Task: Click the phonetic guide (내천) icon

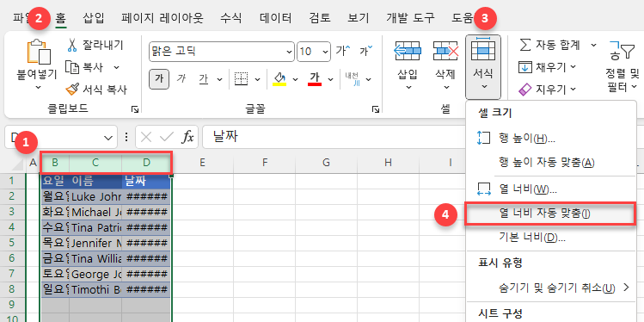Action: pos(352,79)
